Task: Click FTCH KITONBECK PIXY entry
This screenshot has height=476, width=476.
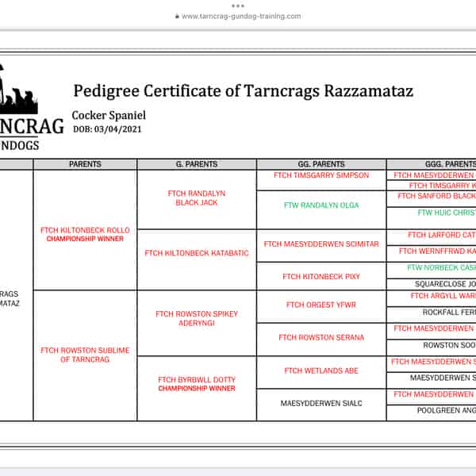Action: 321,277
